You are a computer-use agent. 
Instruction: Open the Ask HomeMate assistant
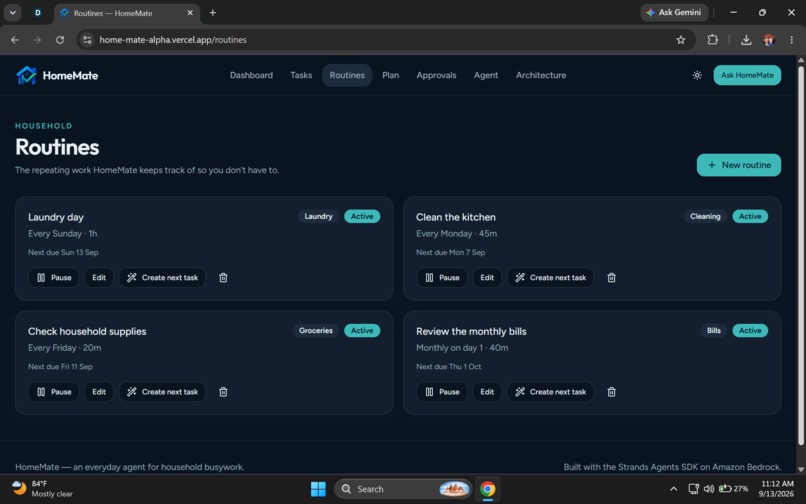pyautogui.click(x=747, y=75)
